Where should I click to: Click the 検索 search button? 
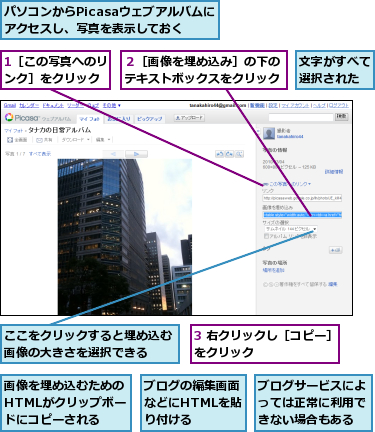point(342,117)
